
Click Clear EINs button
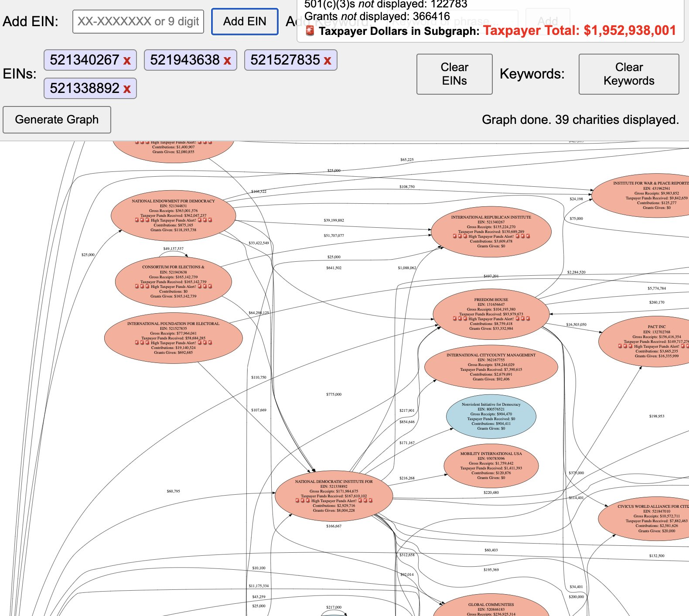pos(454,74)
